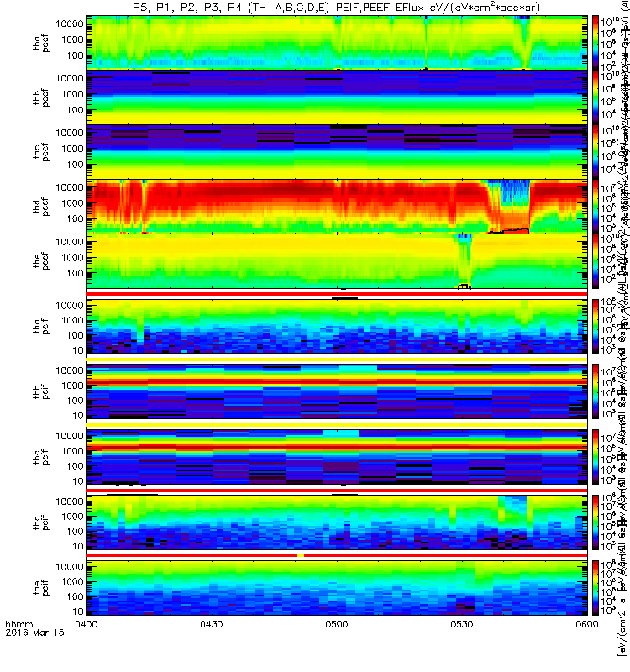The height and width of the screenshot is (672, 630).
Task: Click the thb peef spectrogram panel
Action: pos(337,97)
